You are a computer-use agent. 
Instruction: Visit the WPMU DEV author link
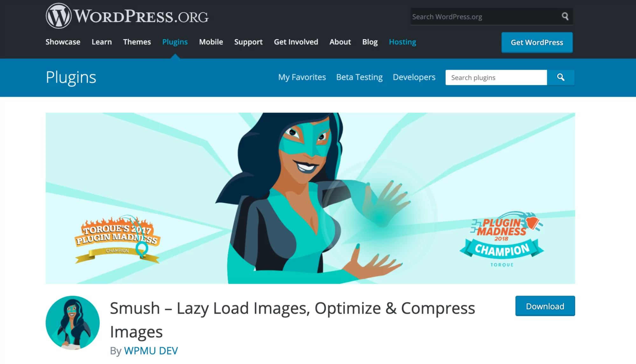click(151, 351)
